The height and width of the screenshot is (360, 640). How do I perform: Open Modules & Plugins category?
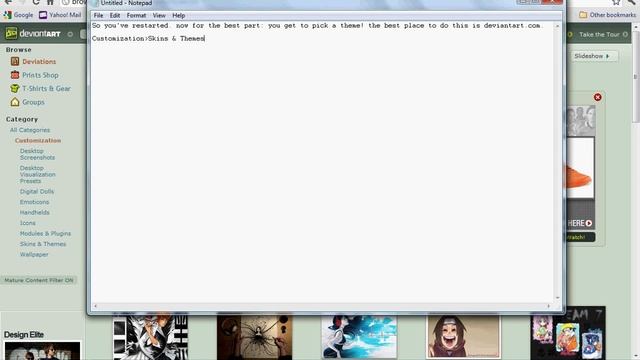(x=45, y=233)
